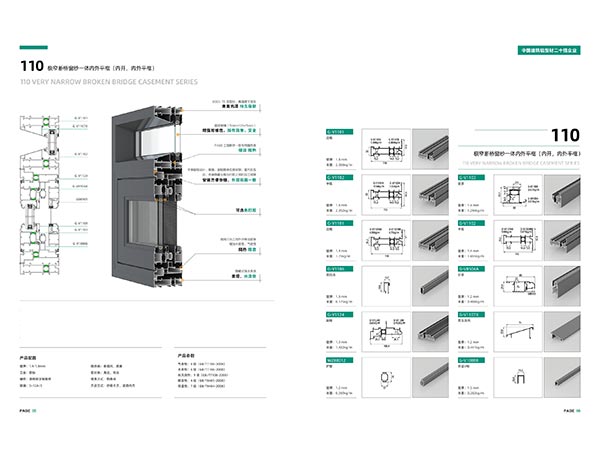
Task: Click the G-V1124 green product code label
Action: [x=339, y=315]
